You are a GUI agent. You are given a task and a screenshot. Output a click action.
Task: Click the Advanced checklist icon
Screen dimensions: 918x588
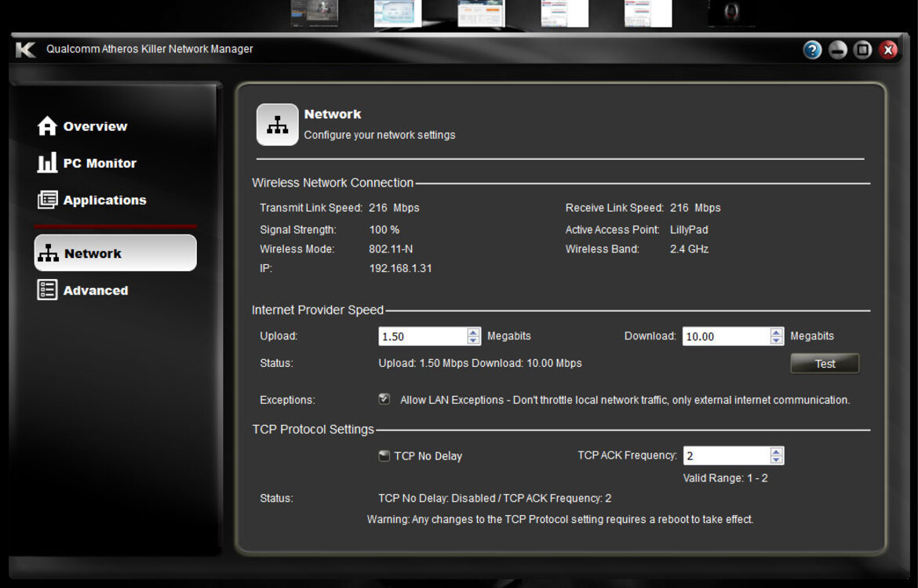[47, 289]
